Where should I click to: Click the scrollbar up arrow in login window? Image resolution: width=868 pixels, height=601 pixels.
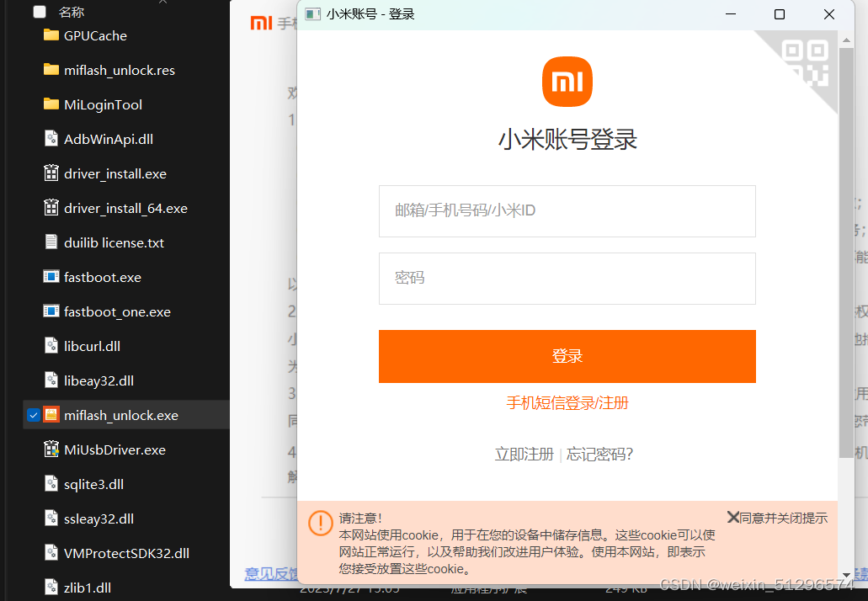[x=846, y=40]
